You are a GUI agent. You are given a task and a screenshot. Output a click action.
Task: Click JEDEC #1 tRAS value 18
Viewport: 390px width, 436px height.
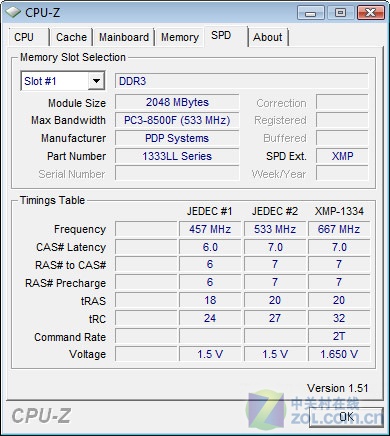tap(210, 300)
